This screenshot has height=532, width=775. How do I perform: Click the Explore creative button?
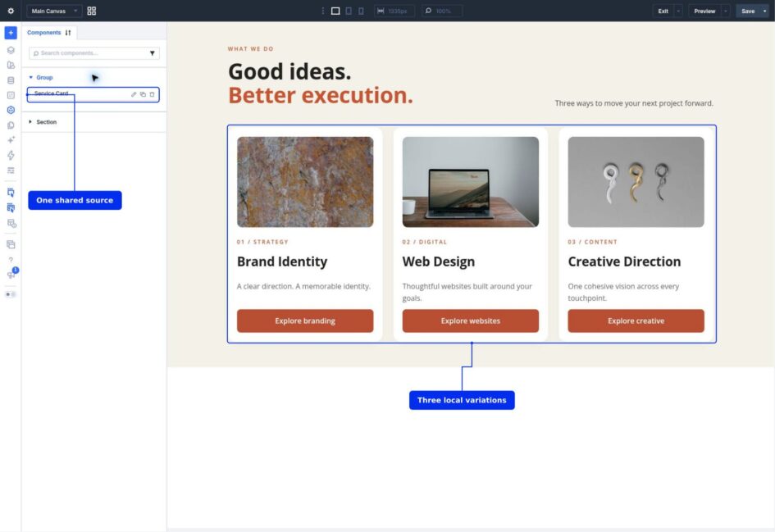pos(636,321)
